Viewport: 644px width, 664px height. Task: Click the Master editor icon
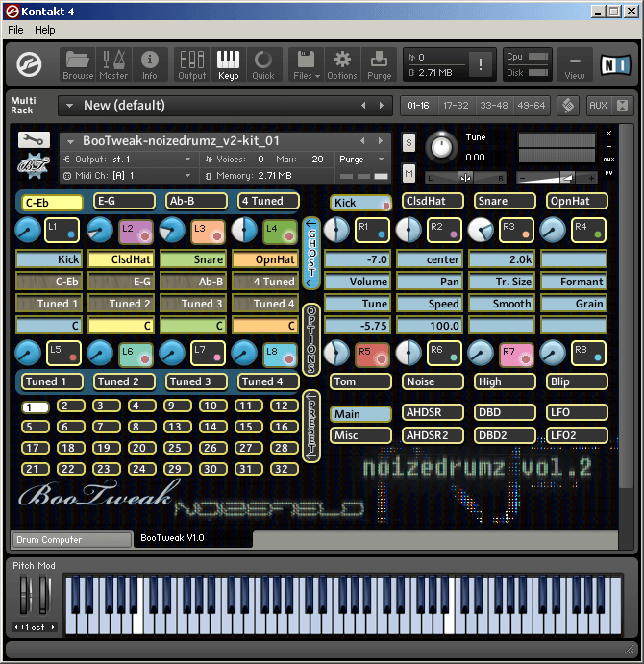(113, 63)
